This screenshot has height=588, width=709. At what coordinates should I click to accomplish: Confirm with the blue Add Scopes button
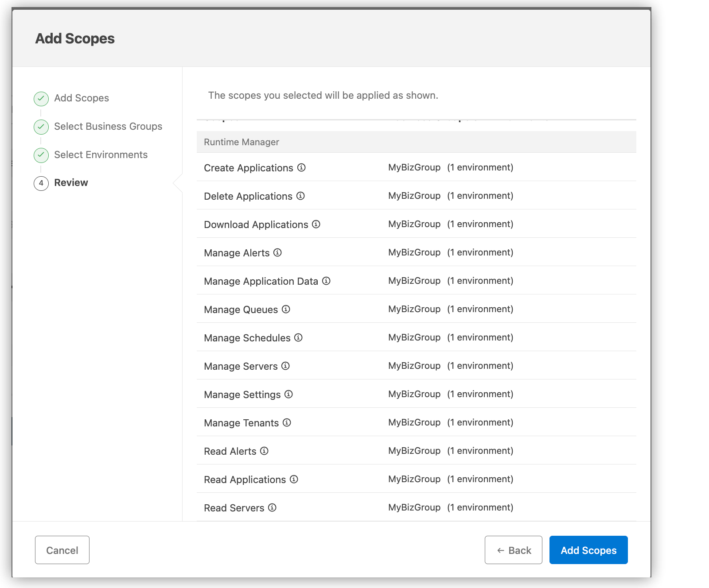(588, 550)
